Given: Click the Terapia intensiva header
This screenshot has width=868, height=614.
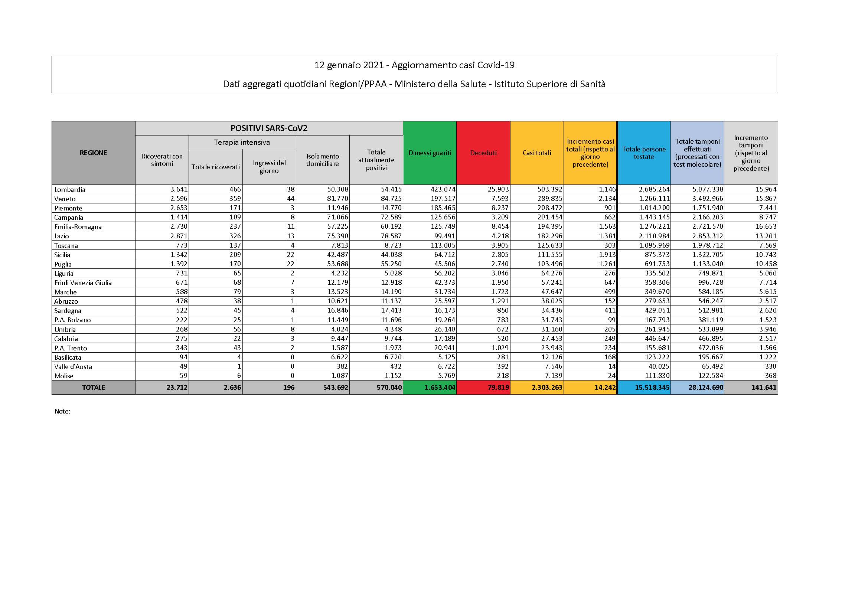Looking at the screenshot, I should tap(242, 142).
